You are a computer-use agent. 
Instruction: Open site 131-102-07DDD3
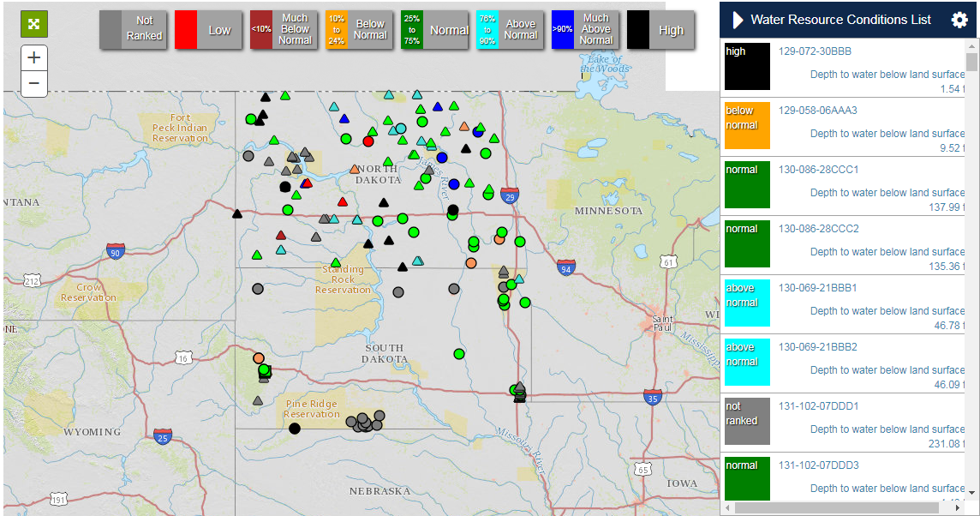click(818, 465)
